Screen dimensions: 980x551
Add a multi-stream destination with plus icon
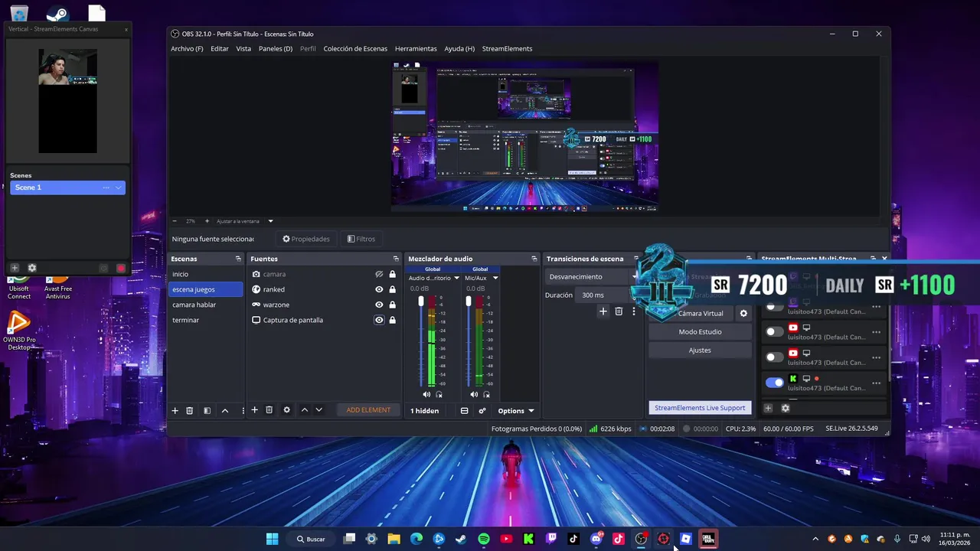tap(769, 408)
